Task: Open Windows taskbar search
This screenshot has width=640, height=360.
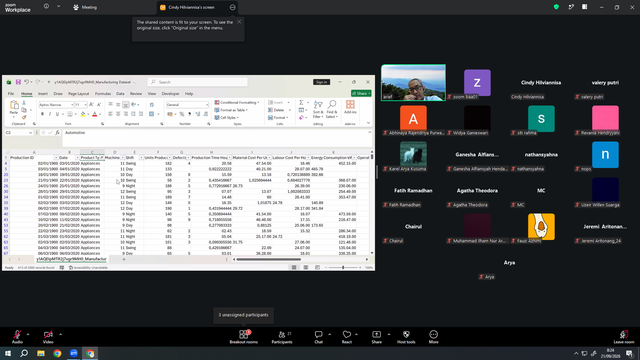Action: click(24, 353)
